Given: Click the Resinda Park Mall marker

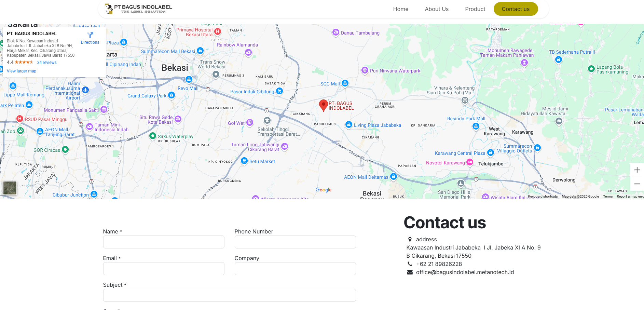Looking at the screenshot, I should pos(476,126).
